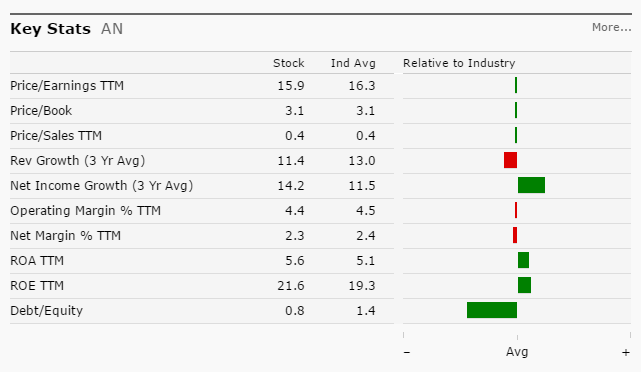Click the green ROE TTM bar
641x372 pixels.
coord(524,285)
